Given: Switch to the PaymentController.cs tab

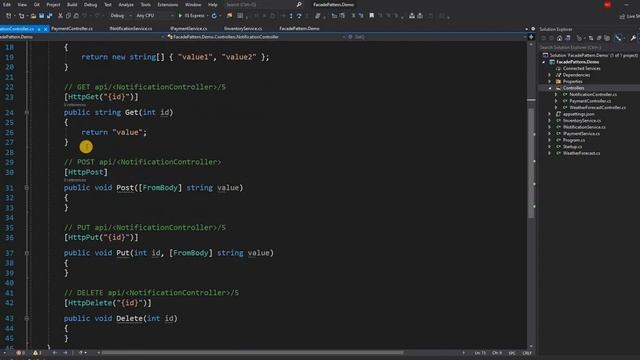Looking at the screenshot, I should click(x=72, y=29).
